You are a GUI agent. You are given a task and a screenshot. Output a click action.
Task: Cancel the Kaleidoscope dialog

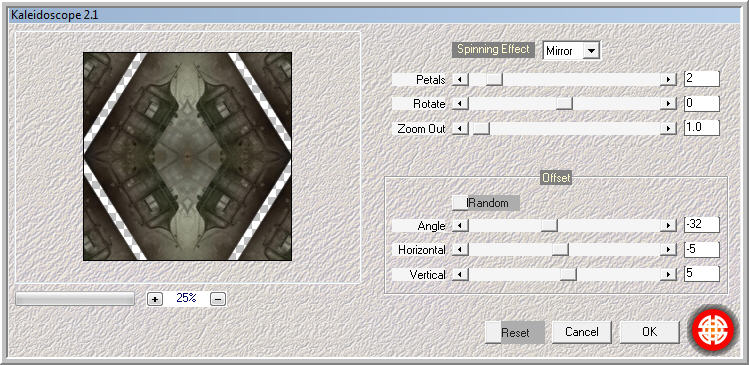(581, 332)
